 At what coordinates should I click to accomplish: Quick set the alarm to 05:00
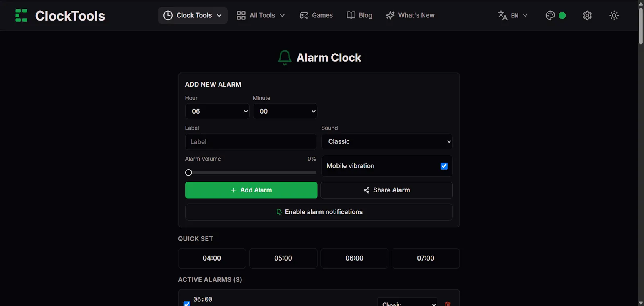[x=283, y=258]
